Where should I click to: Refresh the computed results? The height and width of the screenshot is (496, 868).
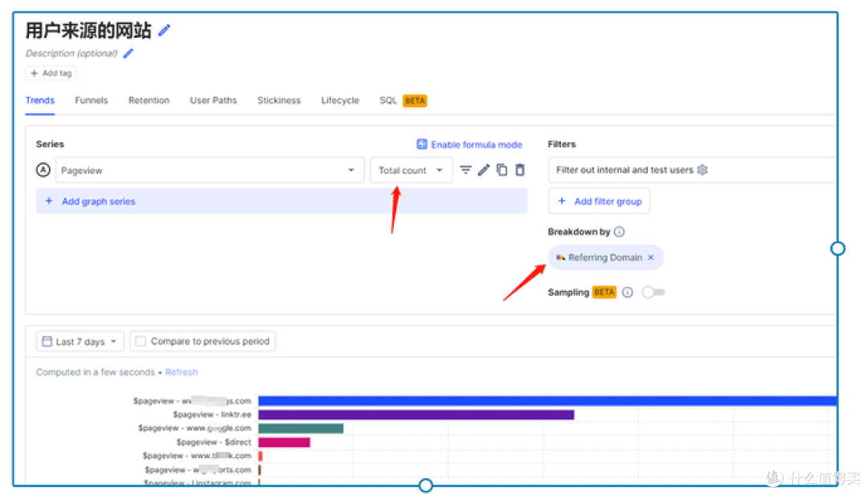pyautogui.click(x=181, y=372)
